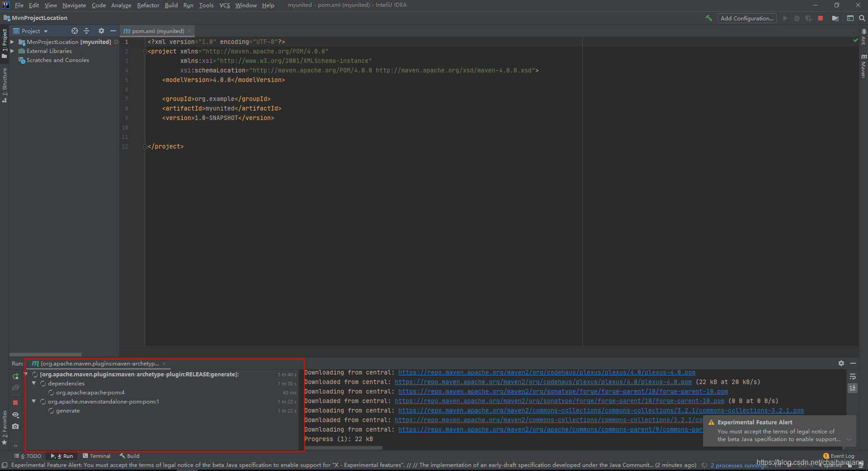Click the console horizontal scrollbar
This screenshot has width=868, height=471.
[344, 447]
